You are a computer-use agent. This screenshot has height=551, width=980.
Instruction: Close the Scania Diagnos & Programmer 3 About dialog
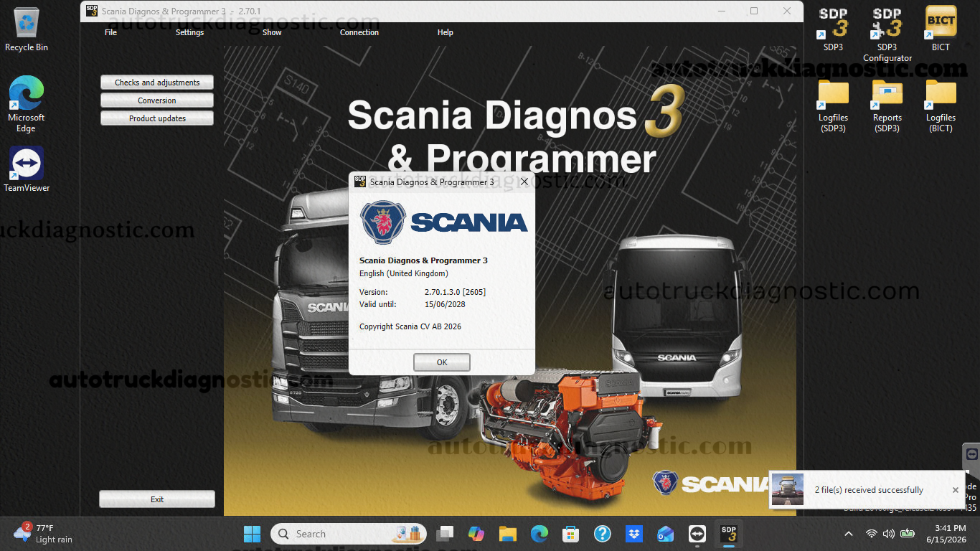click(524, 182)
